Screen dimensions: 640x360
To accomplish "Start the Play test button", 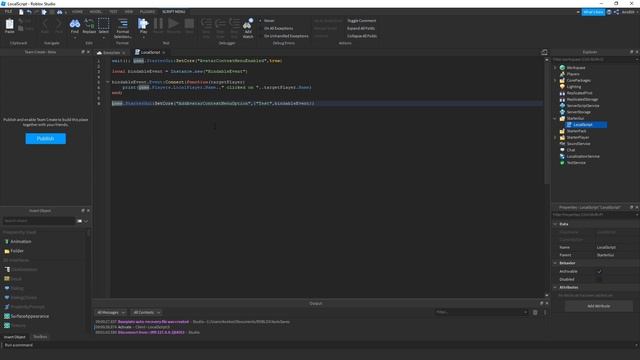I will click(x=143, y=25).
